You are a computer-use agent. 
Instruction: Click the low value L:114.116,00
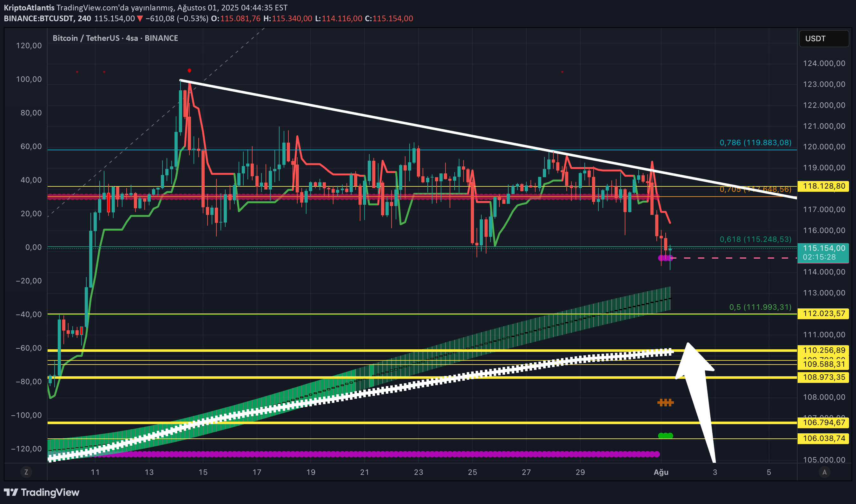click(339, 18)
